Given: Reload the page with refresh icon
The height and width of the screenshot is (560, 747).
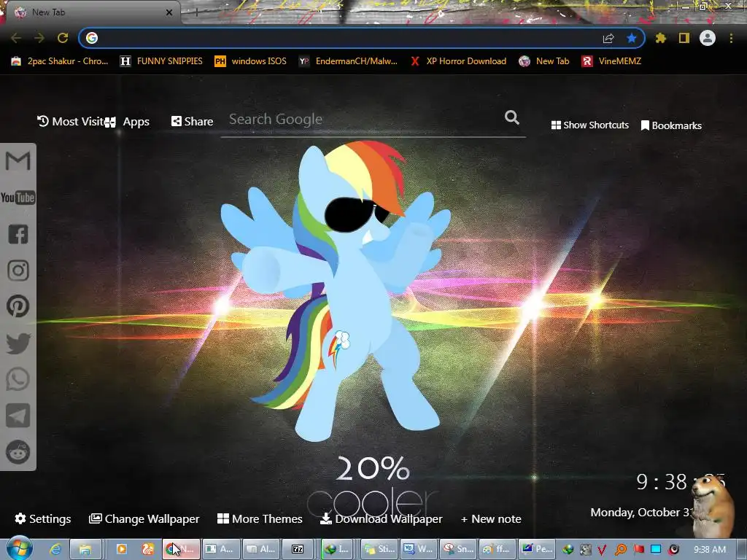Looking at the screenshot, I should [63, 38].
